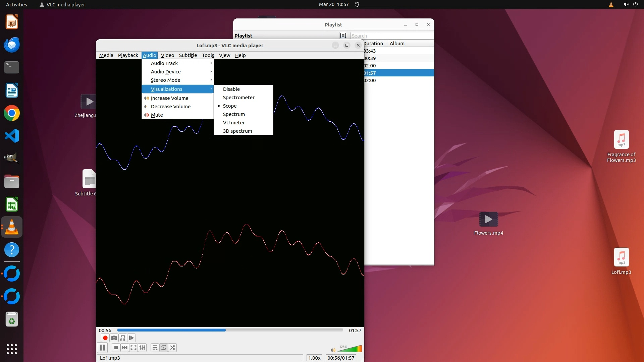
Task: Click Increase Volume menu entry
Action: [169, 98]
